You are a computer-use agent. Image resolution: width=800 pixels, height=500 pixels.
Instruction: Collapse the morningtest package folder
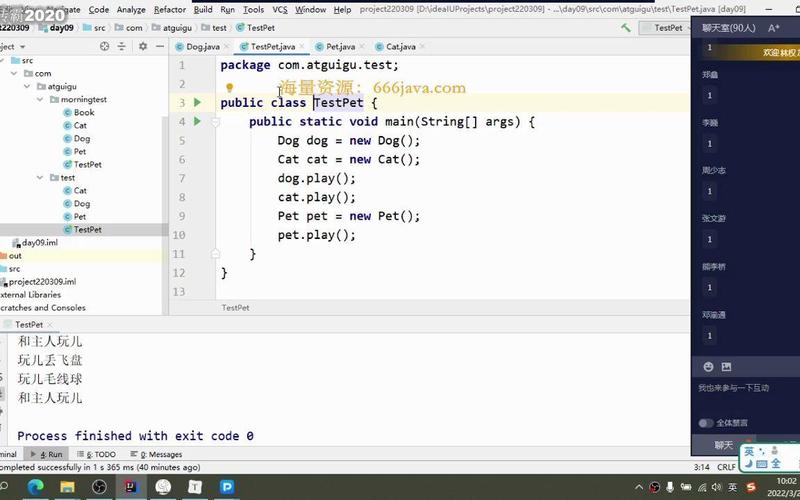[x=39, y=100]
